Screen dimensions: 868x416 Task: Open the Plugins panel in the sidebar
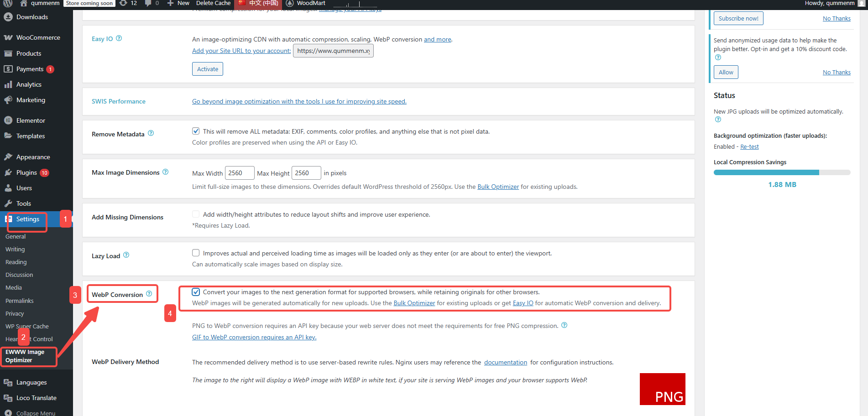pyautogui.click(x=26, y=172)
